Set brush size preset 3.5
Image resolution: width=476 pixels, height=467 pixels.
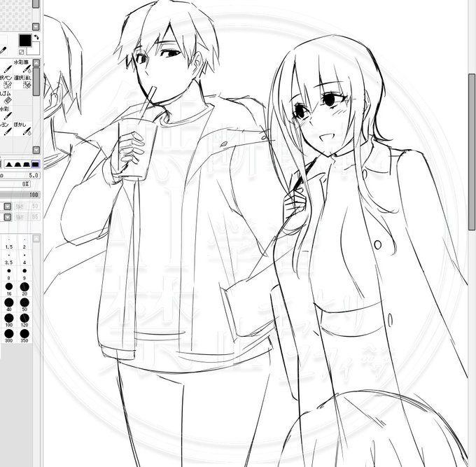click(x=9, y=258)
